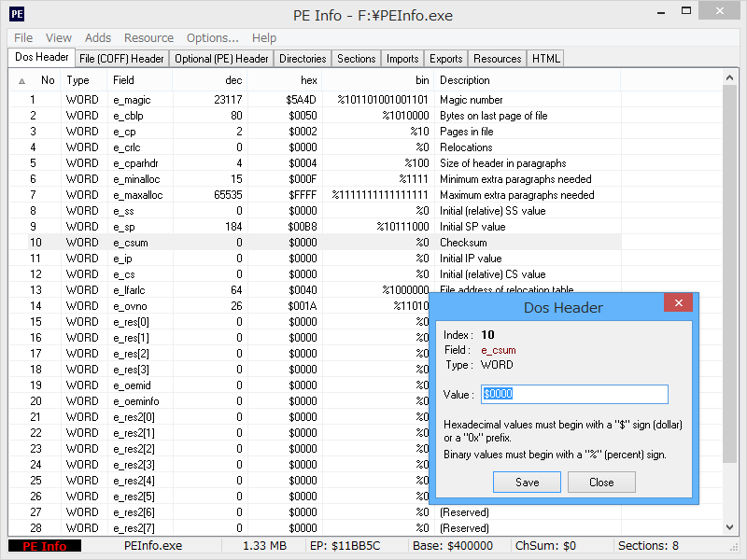Select the e_cs field
Viewport: 747px width, 560px height.
123,274
